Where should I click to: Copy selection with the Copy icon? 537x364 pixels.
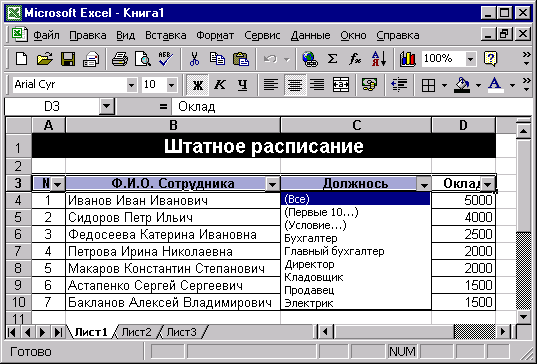click(217, 59)
